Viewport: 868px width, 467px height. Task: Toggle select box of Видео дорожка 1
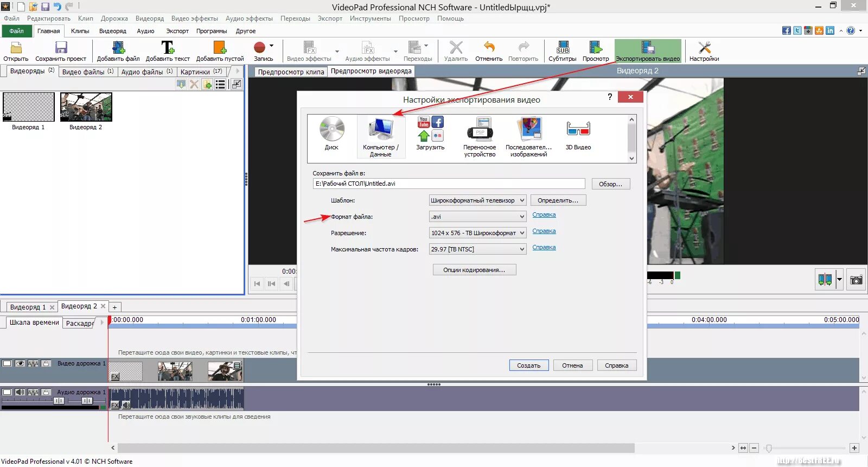7,363
